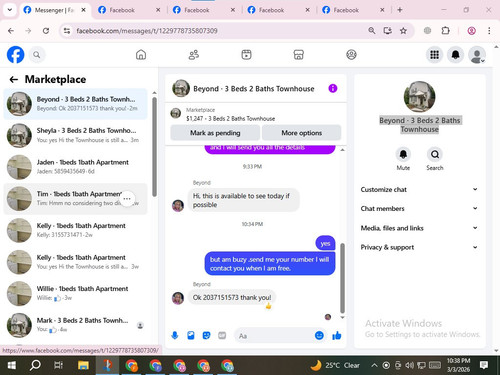The height and width of the screenshot is (375, 500).
Task: Go to Home feed icon
Action: click(141, 55)
